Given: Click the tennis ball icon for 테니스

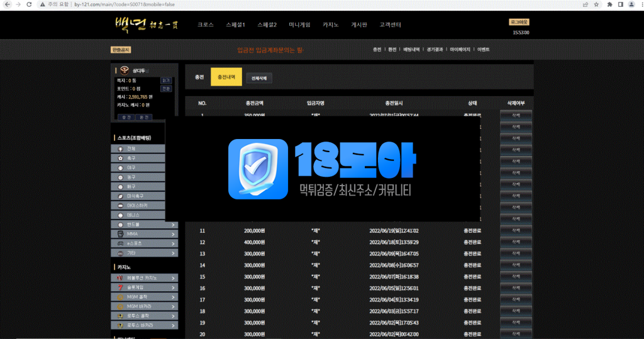Looking at the screenshot, I should click(x=120, y=215).
